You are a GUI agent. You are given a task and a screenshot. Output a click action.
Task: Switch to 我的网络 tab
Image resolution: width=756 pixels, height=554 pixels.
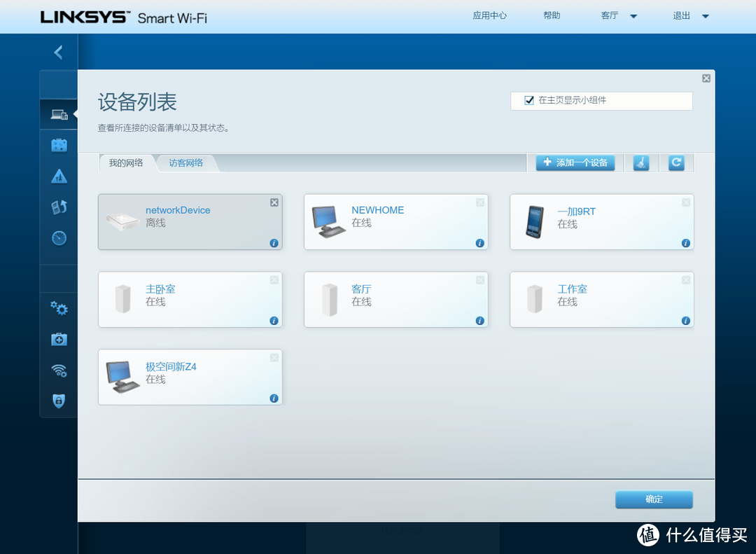click(x=126, y=163)
